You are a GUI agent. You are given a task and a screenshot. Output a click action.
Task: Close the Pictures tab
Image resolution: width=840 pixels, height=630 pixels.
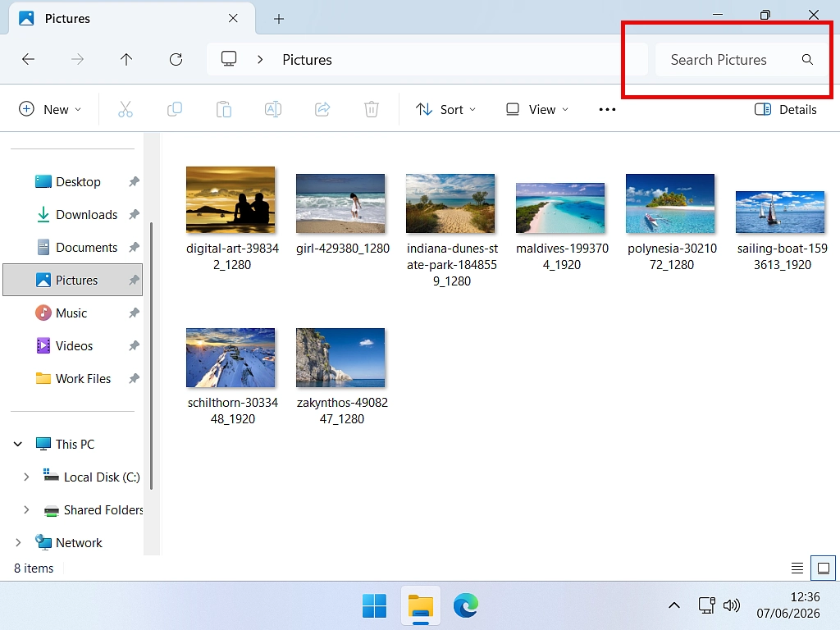[233, 19]
